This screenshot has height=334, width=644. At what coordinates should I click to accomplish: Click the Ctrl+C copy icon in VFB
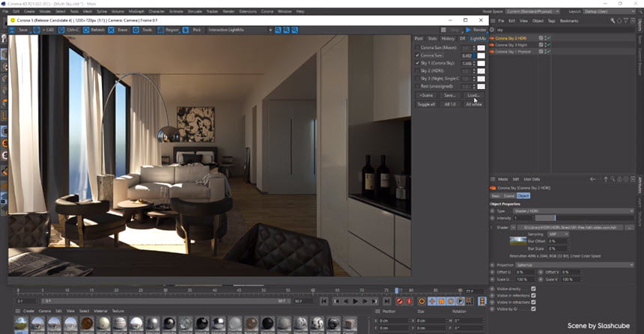[x=61, y=30]
